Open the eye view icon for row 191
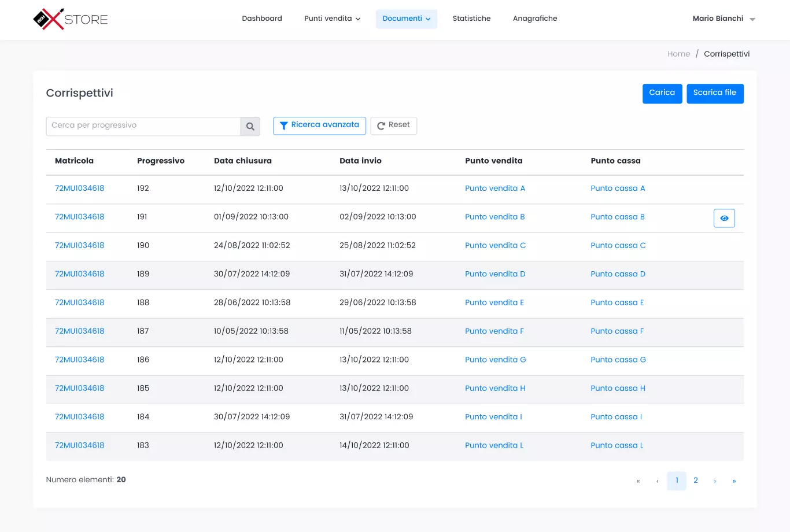Viewport: 790px width, 532px height. tap(724, 218)
